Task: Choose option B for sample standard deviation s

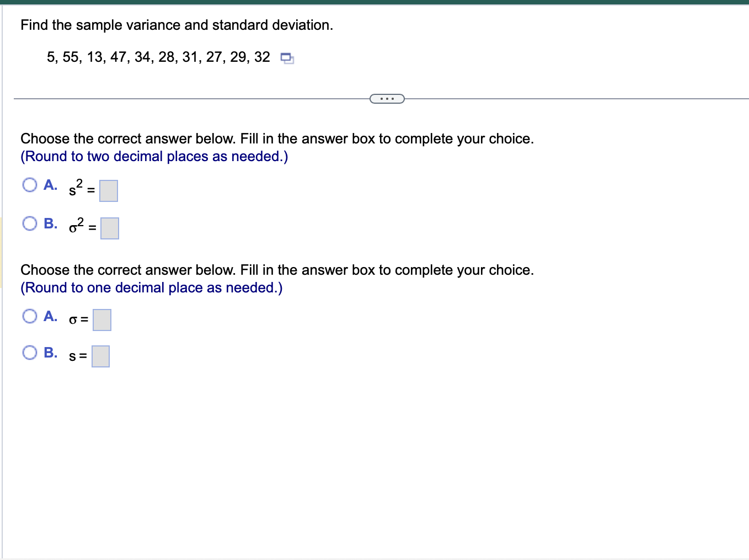Action: 30,352
